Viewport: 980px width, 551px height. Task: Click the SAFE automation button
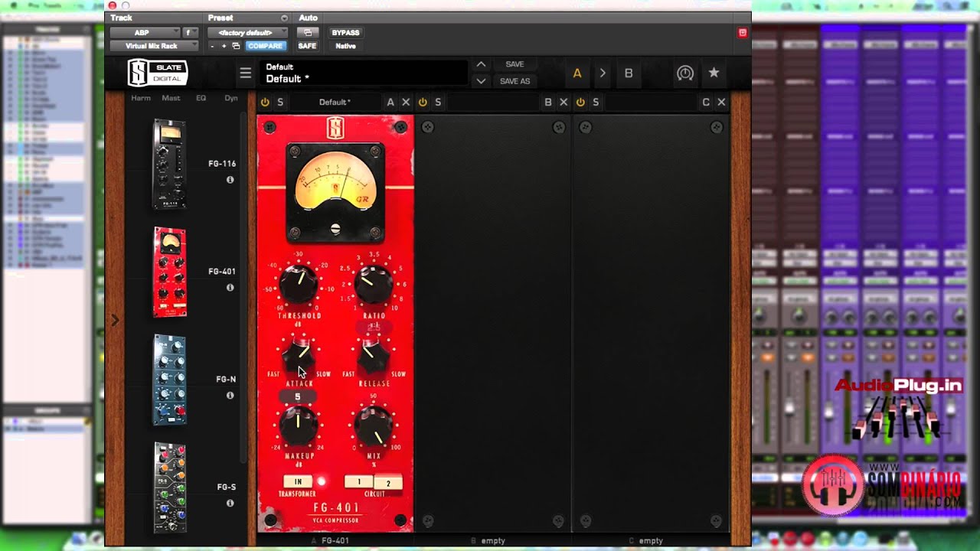307,46
